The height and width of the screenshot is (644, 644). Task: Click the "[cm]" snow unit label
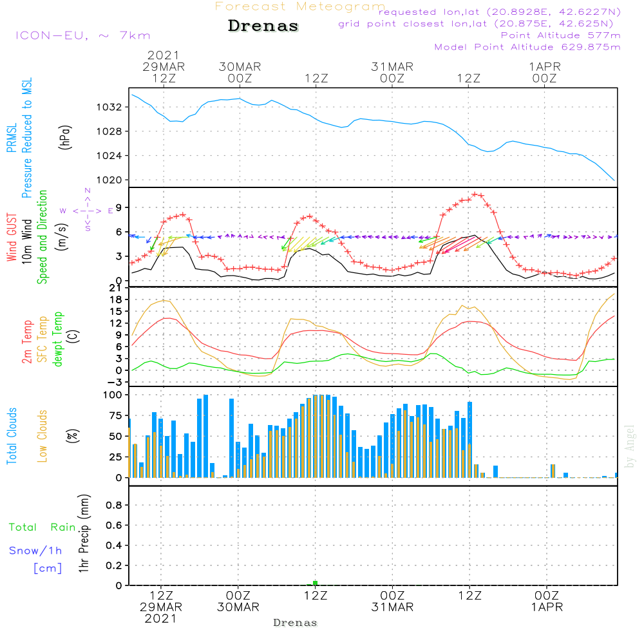[x=48, y=569]
